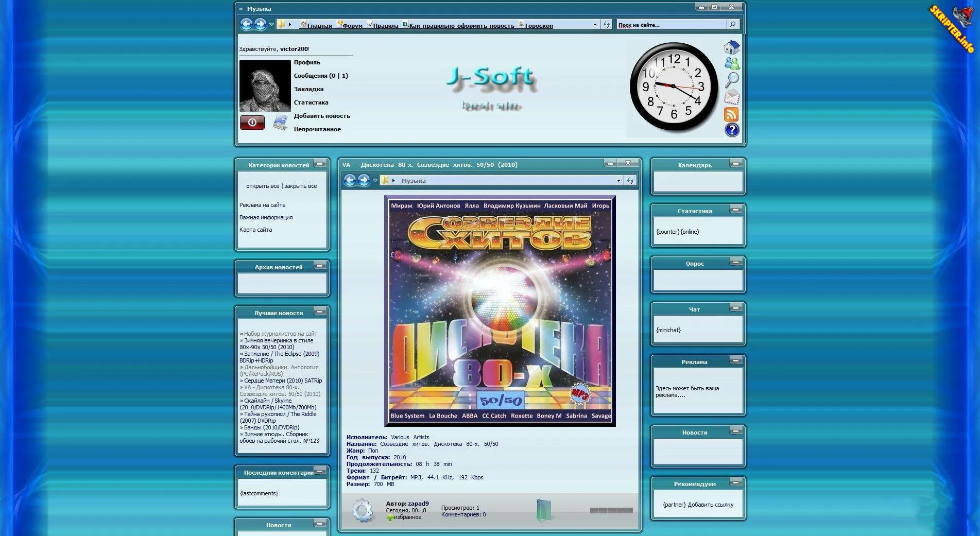
Task: Click закрыть все in categories
Action: [x=301, y=186]
